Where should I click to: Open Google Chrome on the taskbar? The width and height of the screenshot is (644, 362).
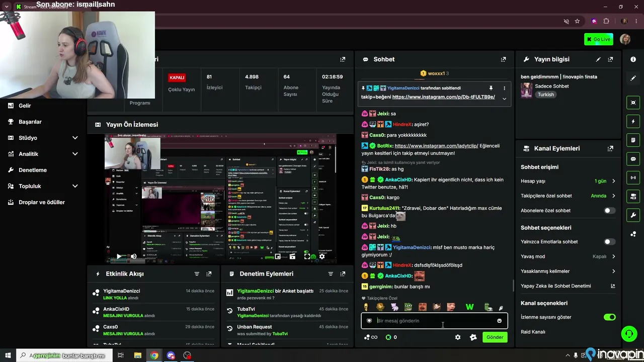click(x=154, y=355)
